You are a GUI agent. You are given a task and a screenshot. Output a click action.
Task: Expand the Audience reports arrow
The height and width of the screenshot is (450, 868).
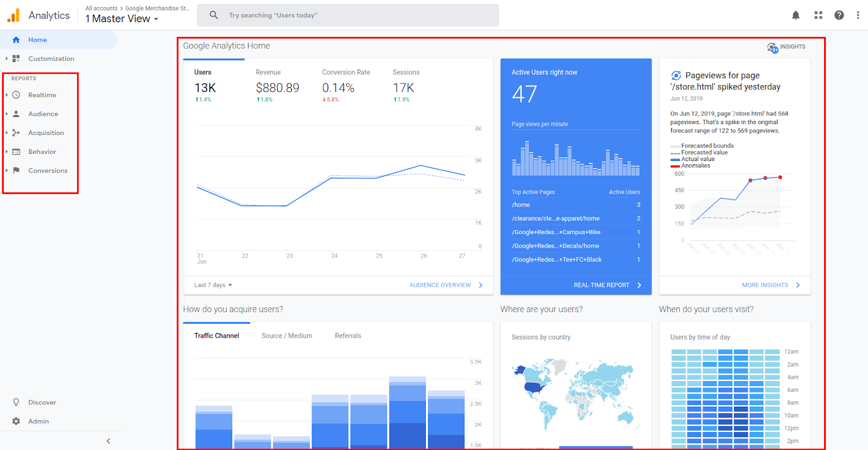[x=7, y=114]
